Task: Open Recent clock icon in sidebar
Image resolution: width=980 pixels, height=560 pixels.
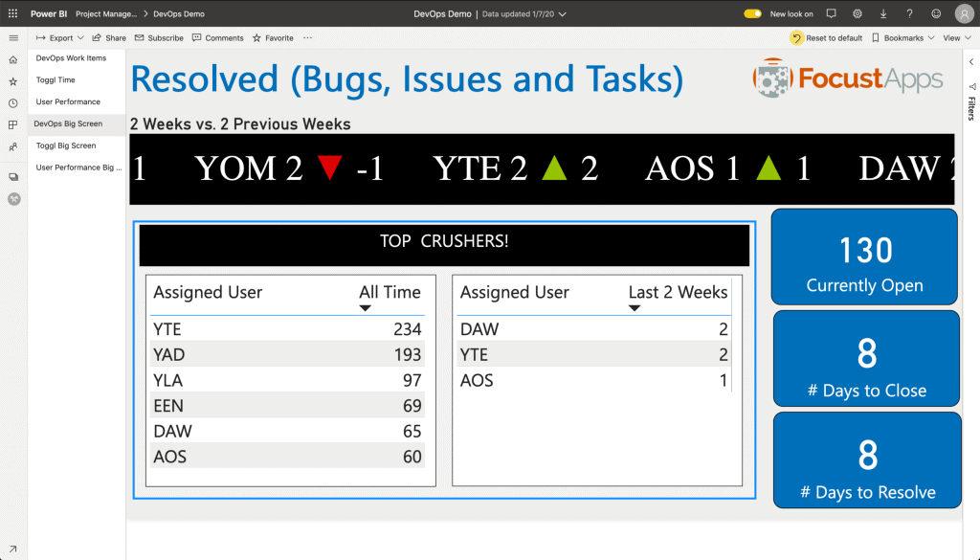Action: point(12,103)
